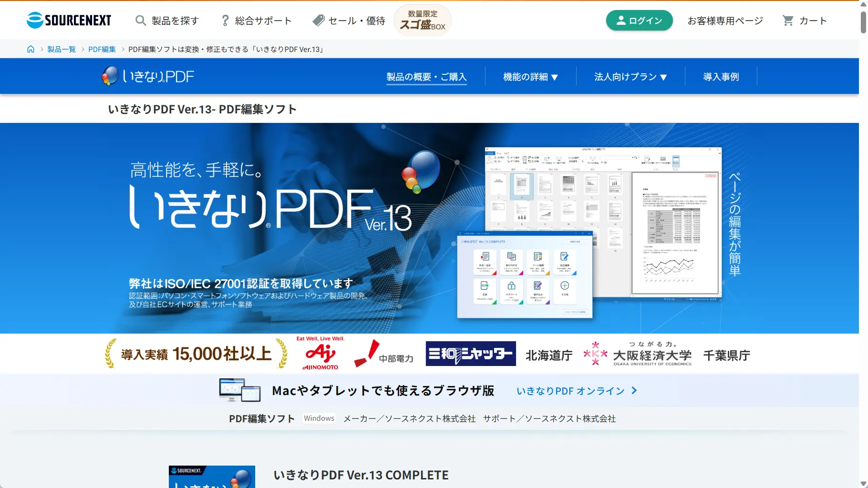Image resolution: width=868 pixels, height=488 pixels.
Task: Click the Windows tag label
Action: pos(319,418)
